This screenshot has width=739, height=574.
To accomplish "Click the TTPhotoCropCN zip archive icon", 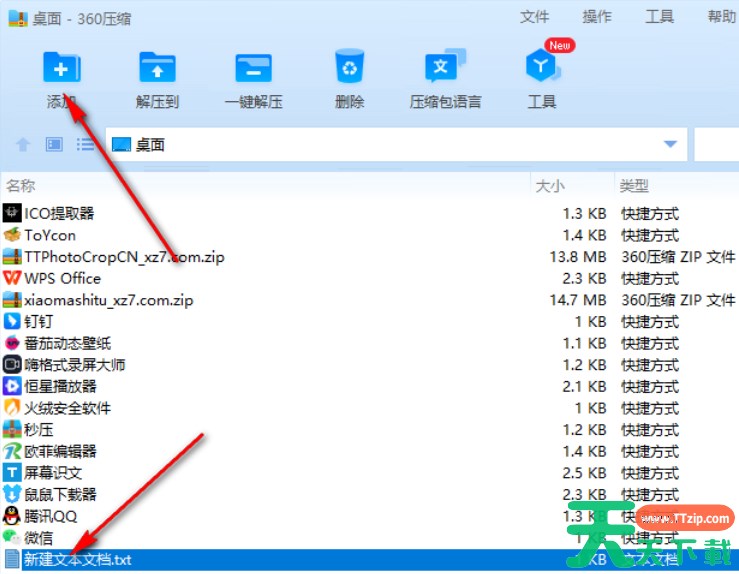I will tap(12, 256).
